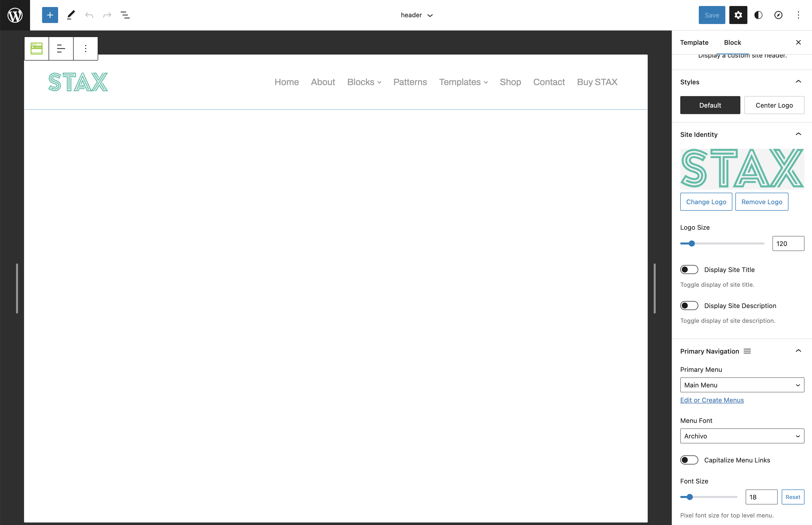
Task: Click the Primary Navigation hamburger icon
Action: (x=747, y=351)
